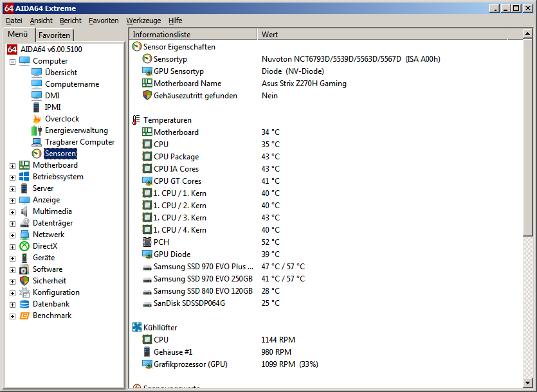Image resolution: width=537 pixels, height=392 pixels.
Task: Click the Gehäusezutritt gefunden shield icon
Action: (x=147, y=96)
